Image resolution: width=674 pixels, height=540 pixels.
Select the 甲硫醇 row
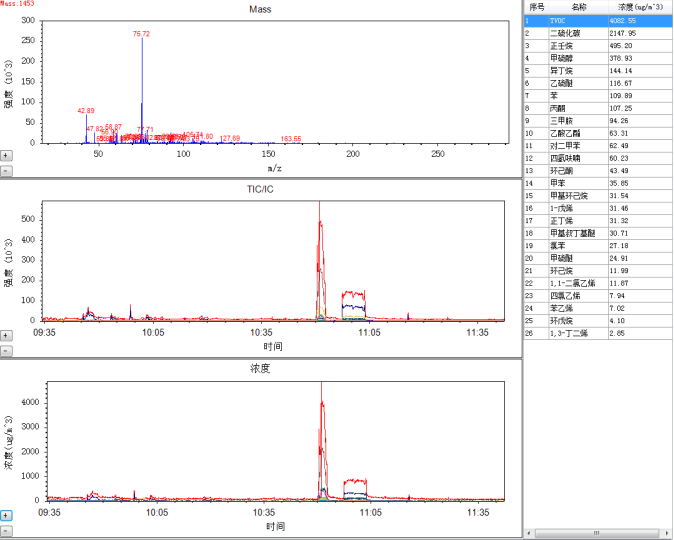pos(598,58)
